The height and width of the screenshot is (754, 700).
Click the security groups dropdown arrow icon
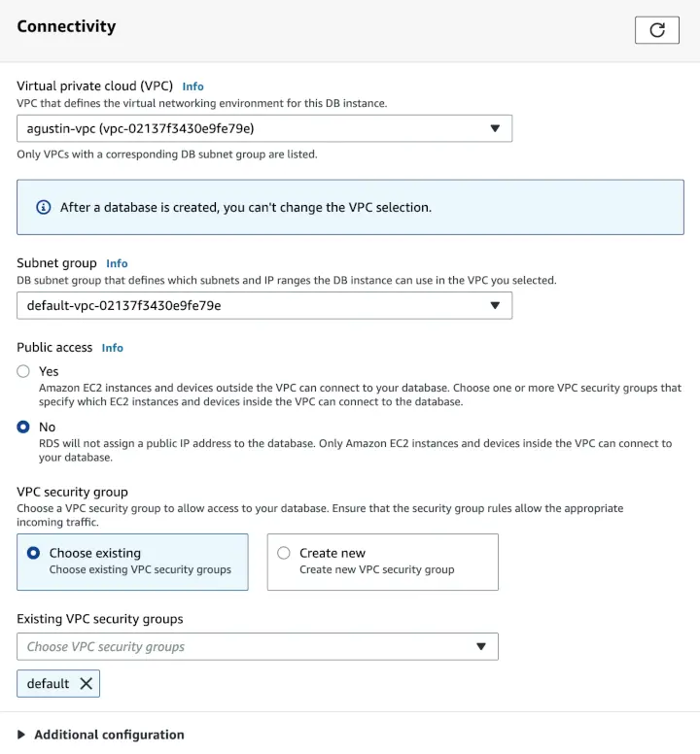click(481, 647)
